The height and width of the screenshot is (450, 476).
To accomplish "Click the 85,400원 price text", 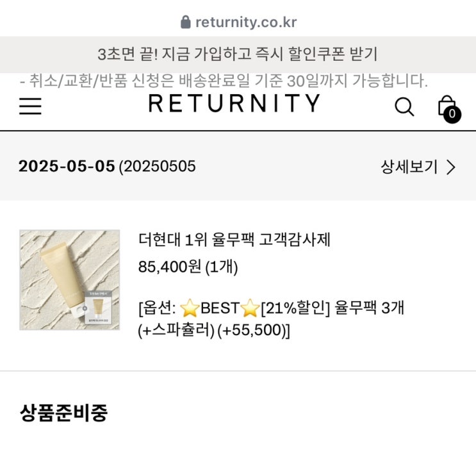I will coord(170,267).
